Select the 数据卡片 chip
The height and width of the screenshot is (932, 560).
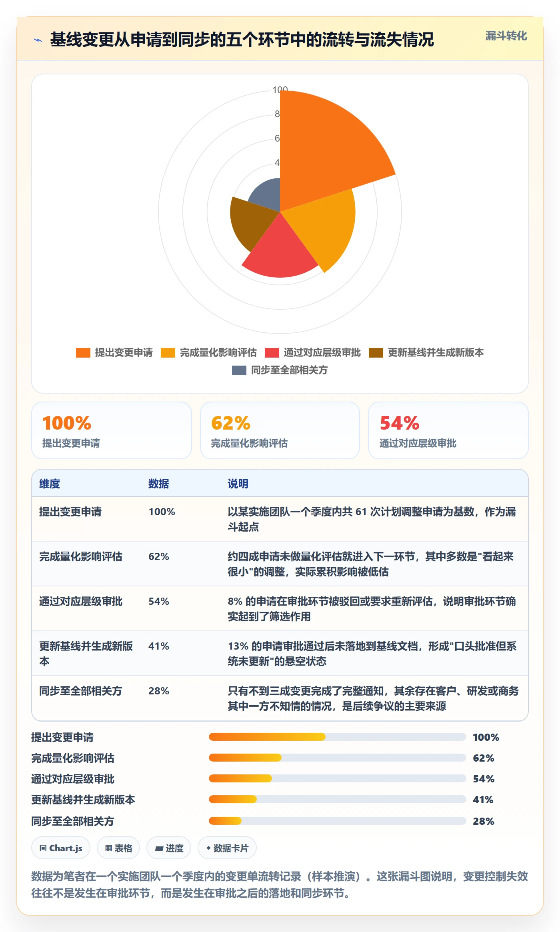coord(227,848)
